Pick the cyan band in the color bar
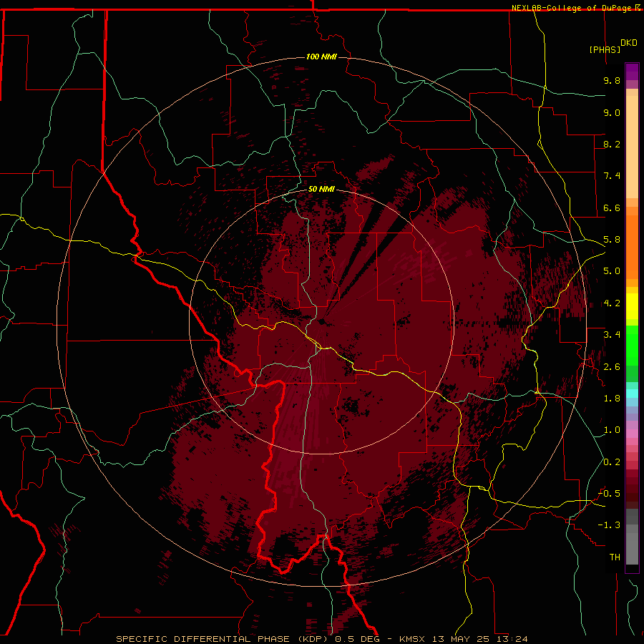 pos(632,394)
